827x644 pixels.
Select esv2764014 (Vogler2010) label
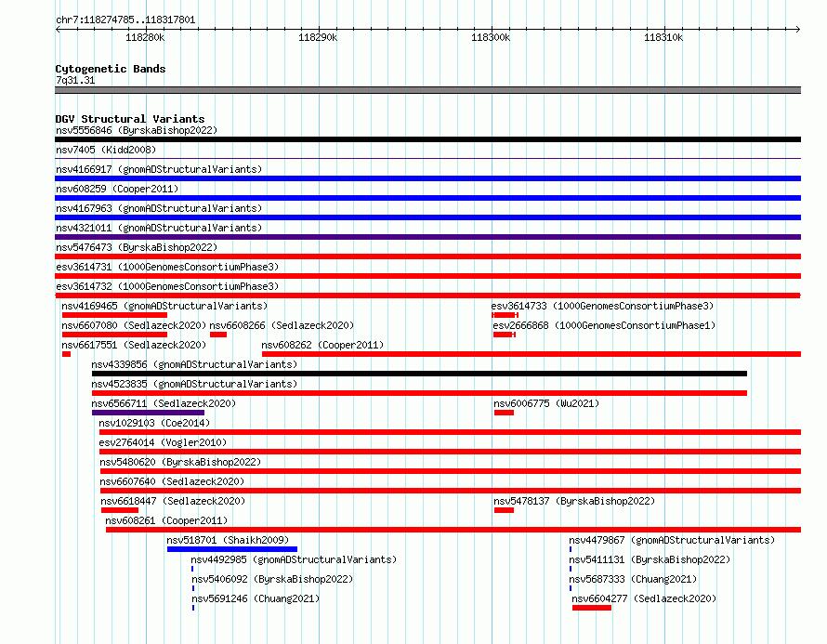click(163, 442)
